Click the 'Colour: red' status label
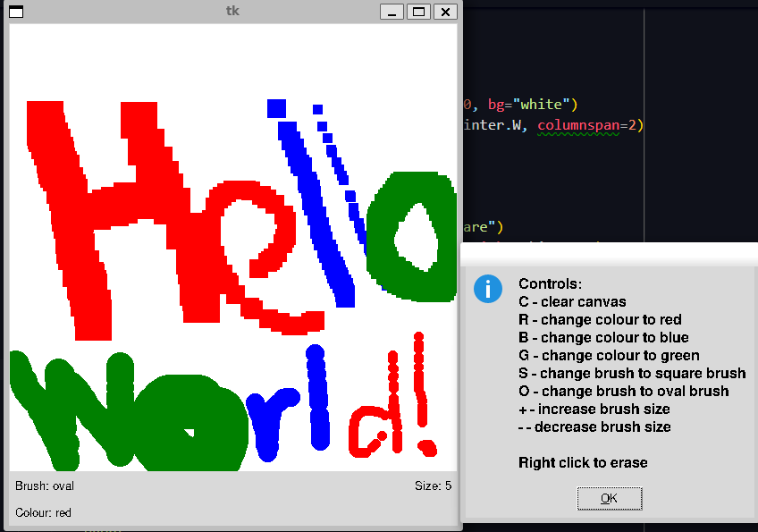Image resolution: width=758 pixels, height=532 pixels. pos(43,513)
